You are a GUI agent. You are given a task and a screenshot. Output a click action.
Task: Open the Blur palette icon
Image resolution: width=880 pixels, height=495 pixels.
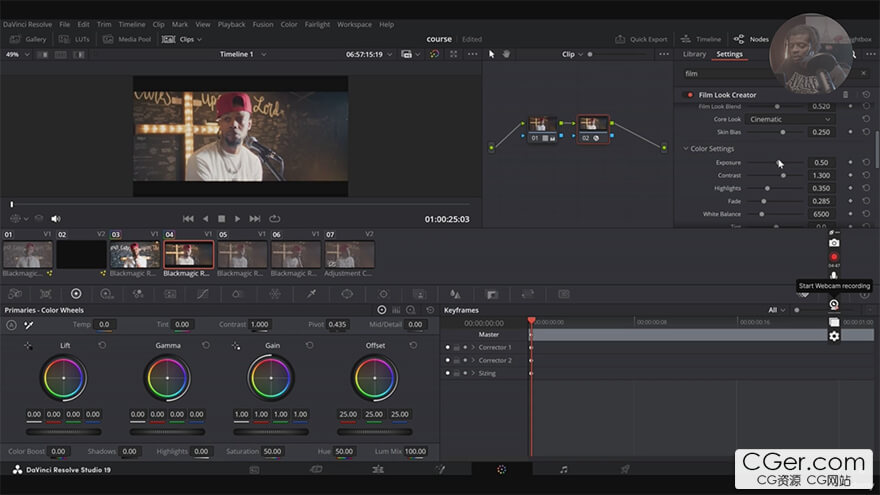(x=455, y=294)
